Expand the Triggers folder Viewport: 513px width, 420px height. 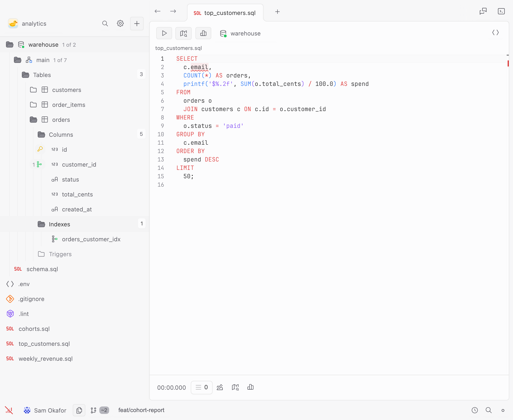[41, 254]
